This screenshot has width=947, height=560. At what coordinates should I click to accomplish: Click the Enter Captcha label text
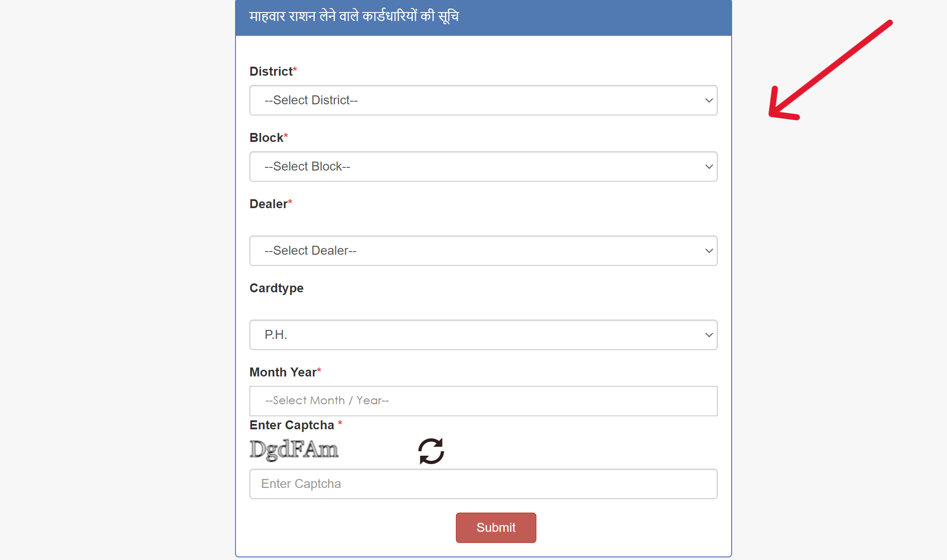pos(292,425)
